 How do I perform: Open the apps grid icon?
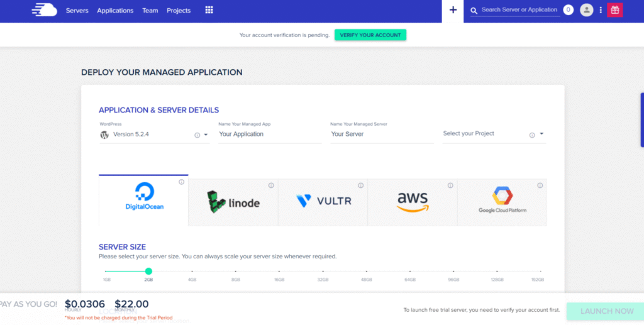[209, 10]
